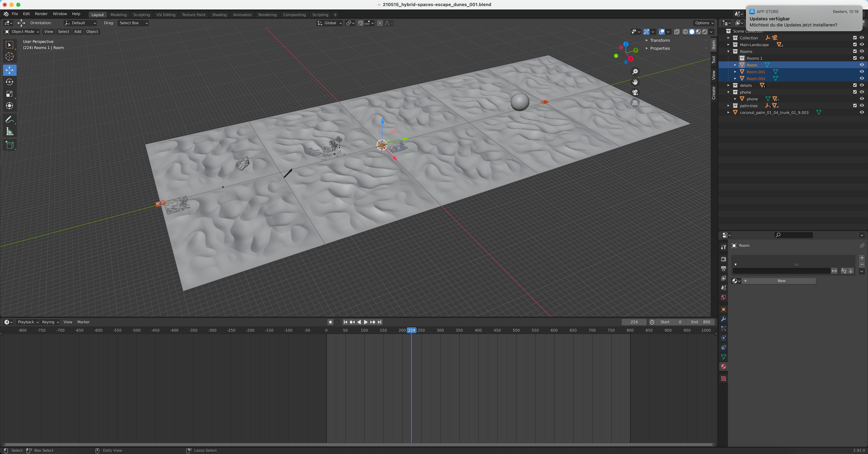Image resolution: width=868 pixels, height=454 pixels.
Task: Click the red X axis gizmo ball
Action: [x=630, y=59]
